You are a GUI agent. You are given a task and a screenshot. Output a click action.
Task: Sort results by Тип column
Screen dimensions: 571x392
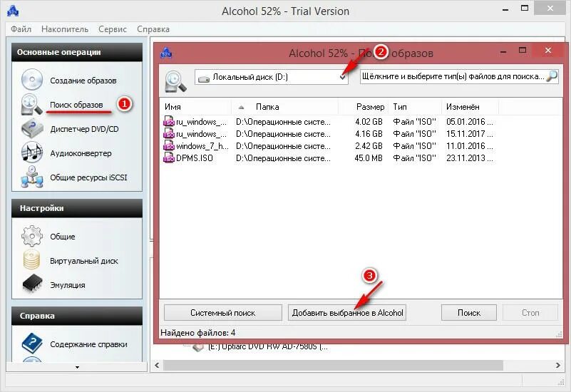[x=416, y=107]
